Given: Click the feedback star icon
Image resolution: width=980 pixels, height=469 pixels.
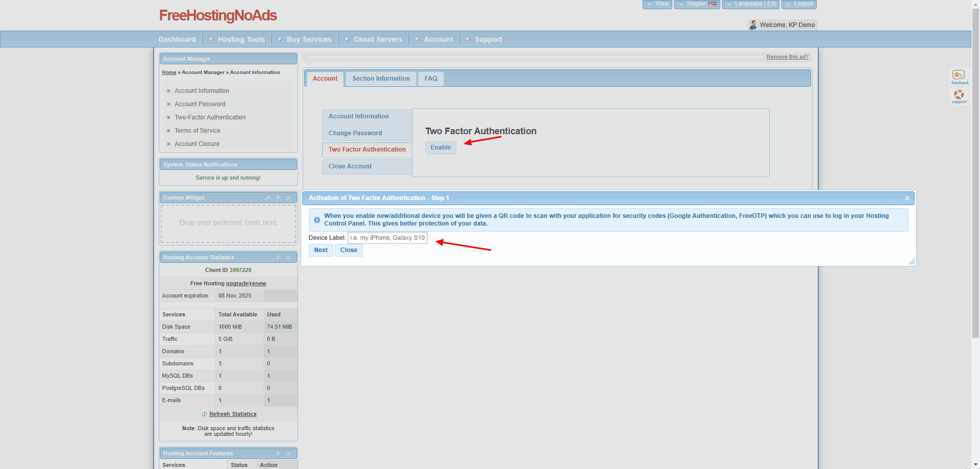Looking at the screenshot, I should coord(959,76).
